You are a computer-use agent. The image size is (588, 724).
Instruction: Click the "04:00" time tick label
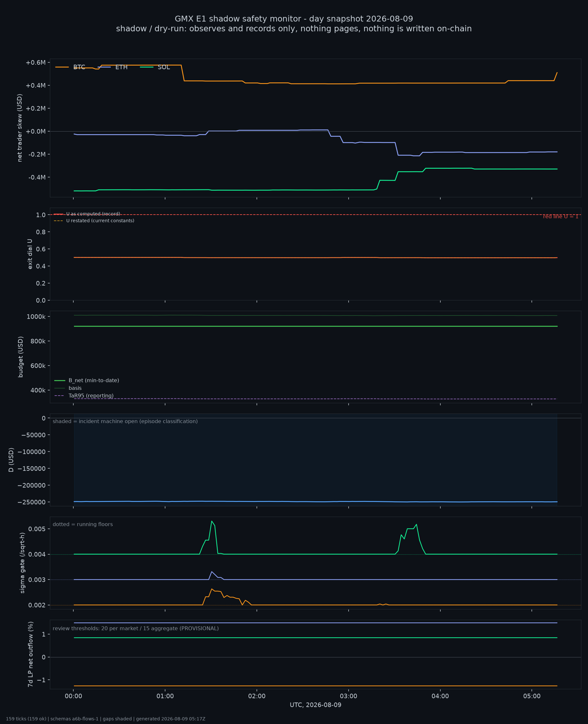tap(440, 696)
